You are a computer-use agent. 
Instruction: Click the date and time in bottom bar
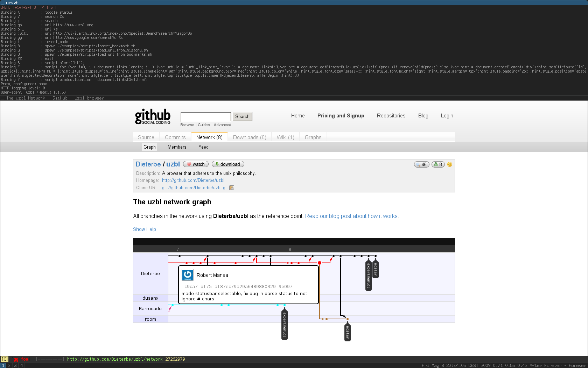pos(456,366)
